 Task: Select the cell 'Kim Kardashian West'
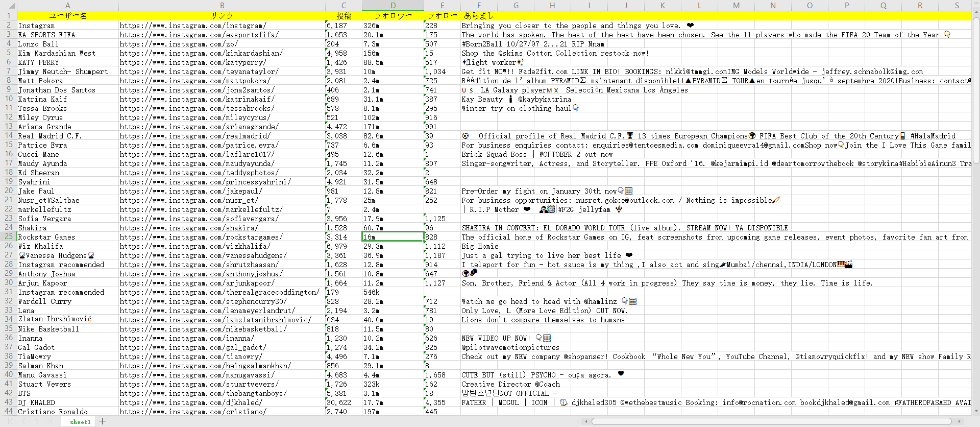(68, 53)
